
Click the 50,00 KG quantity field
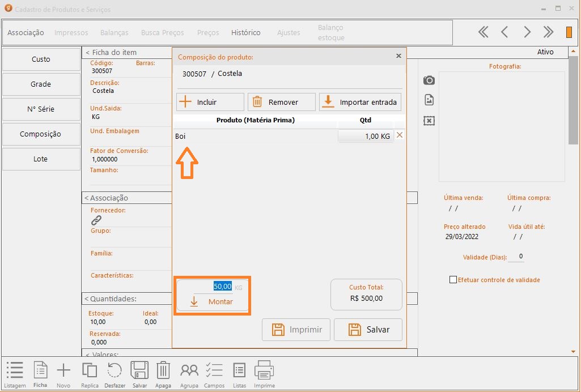pyautogui.click(x=222, y=287)
